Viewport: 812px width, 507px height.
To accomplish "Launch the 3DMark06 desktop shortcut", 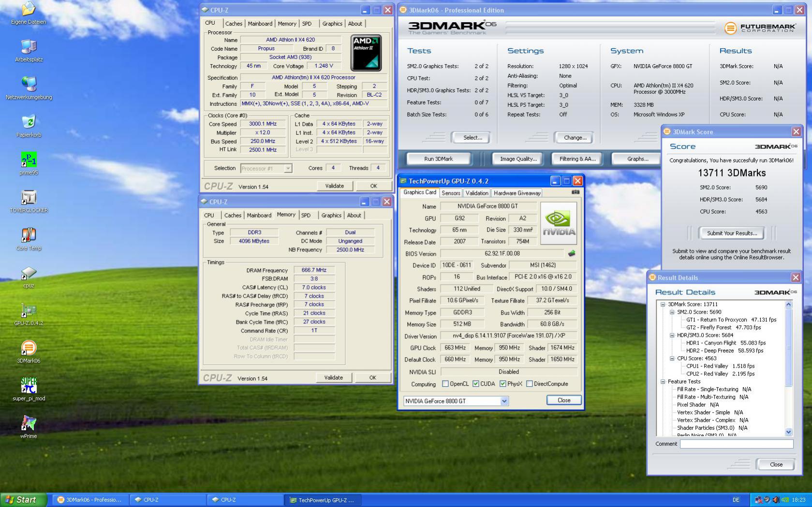I will pos(29,348).
